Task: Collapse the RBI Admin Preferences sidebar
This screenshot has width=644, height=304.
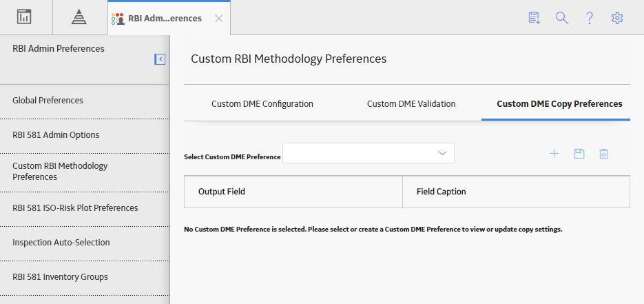Action: click(160, 59)
